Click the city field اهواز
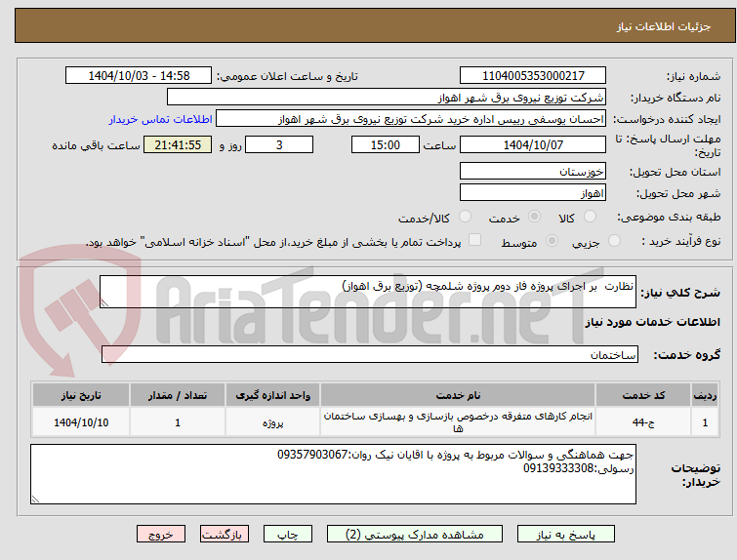This screenshot has width=737, height=560. coord(533,192)
